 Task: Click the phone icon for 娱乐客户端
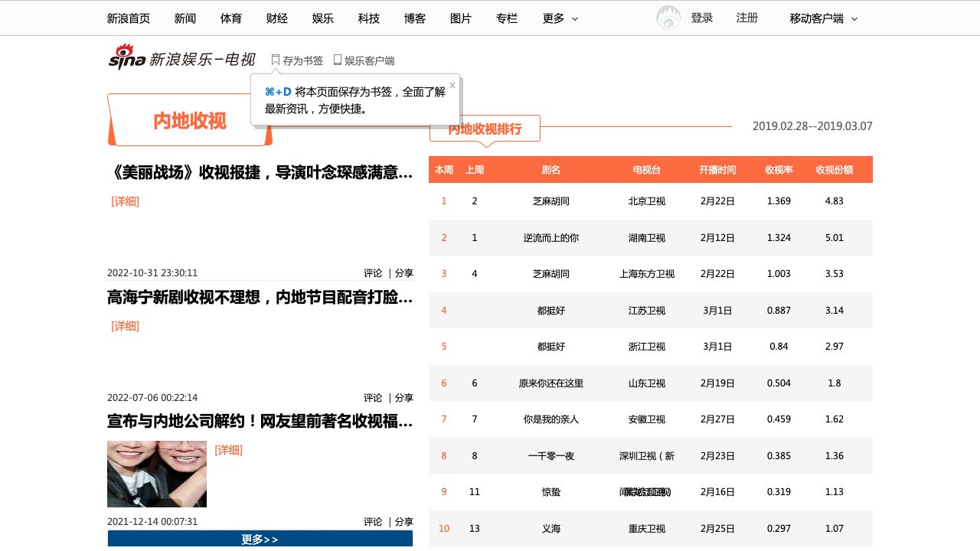click(337, 60)
